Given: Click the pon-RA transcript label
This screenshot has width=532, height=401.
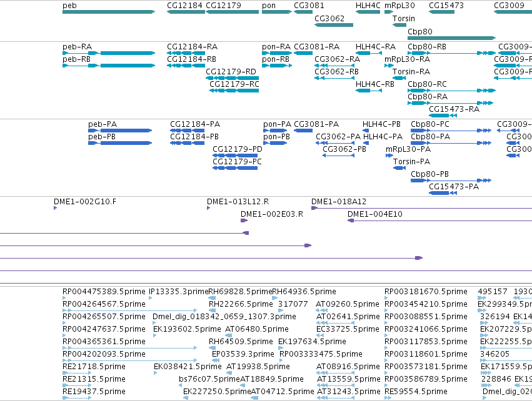Looking at the screenshot, I should click(x=276, y=47).
